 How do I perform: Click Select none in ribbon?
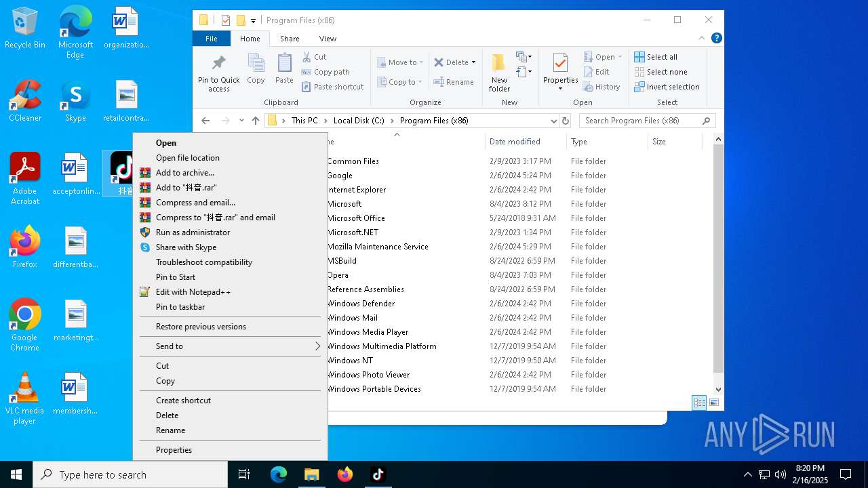pyautogui.click(x=660, y=72)
